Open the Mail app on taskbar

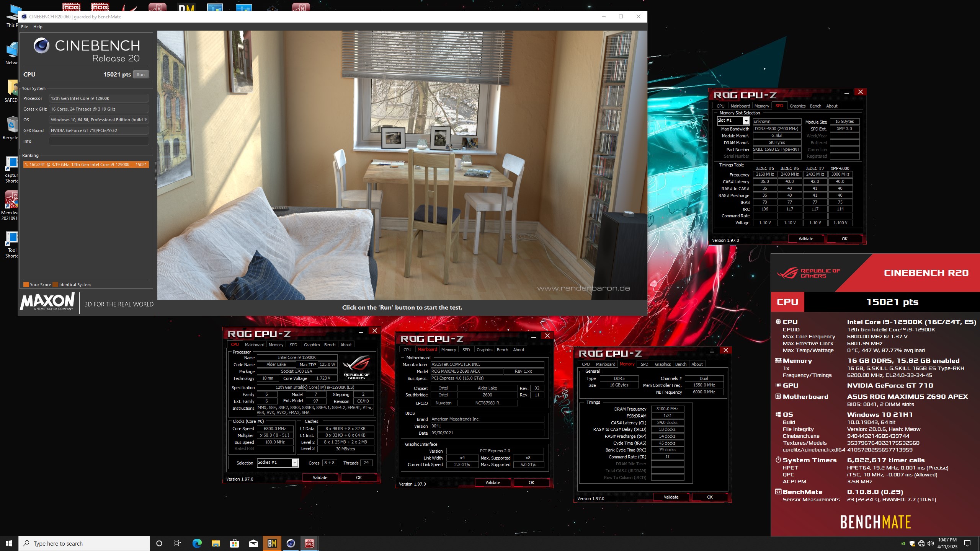(253, 543)
